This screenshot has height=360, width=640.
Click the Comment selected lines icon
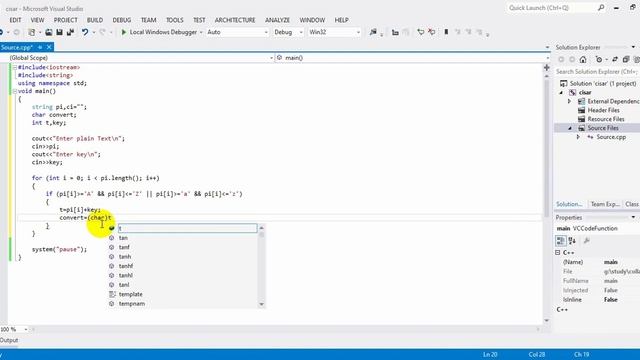click(420, 32)
